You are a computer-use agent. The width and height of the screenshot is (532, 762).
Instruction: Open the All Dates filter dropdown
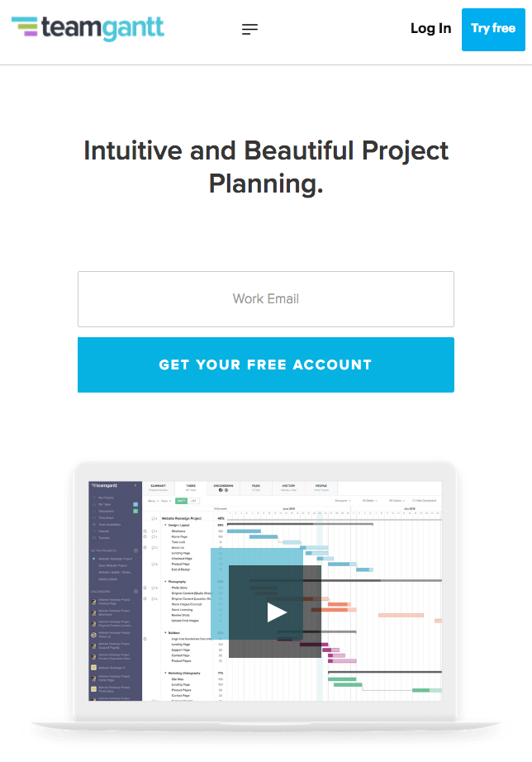(370, 501)
